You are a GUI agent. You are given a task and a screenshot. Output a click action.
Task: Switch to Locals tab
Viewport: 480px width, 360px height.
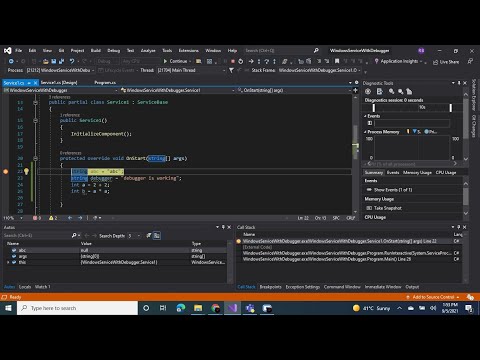coord(25,287)
